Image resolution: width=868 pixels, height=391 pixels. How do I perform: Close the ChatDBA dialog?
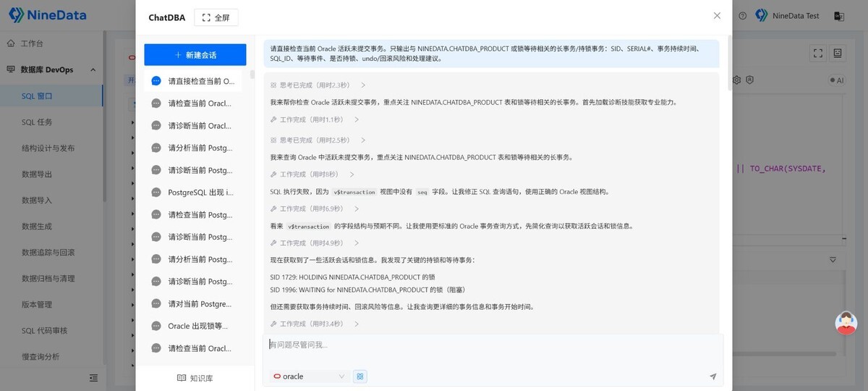point(717,15)
